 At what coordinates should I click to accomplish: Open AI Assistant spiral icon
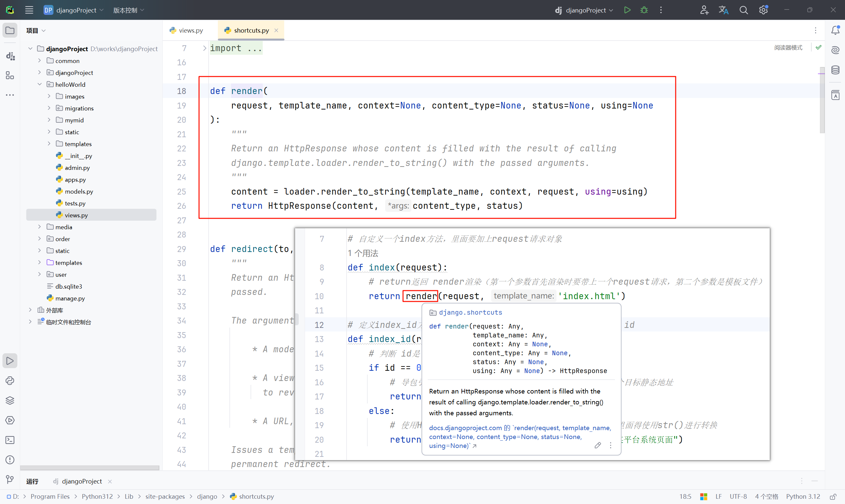(x=835, y=50)
